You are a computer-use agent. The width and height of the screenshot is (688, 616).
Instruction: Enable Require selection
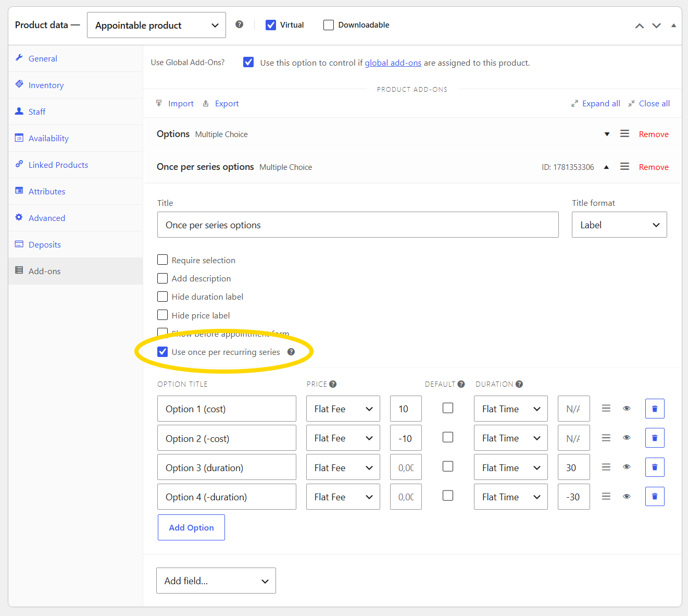162,260
